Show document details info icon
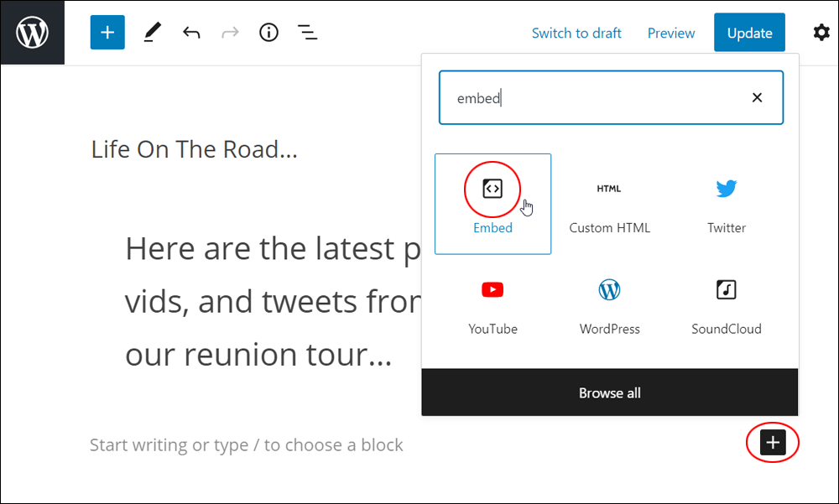Screen dimensions: 839x504 (x=268, y=33)
